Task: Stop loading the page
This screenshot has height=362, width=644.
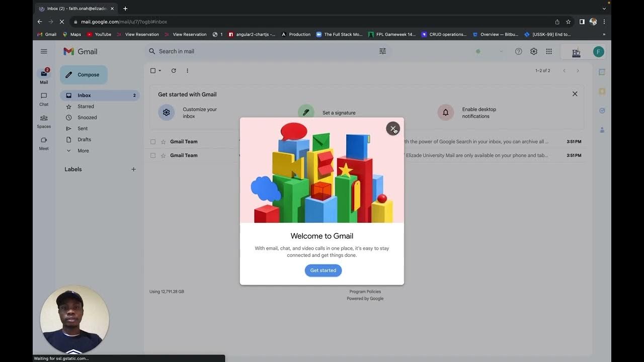Action: click(x=62, y=22)
